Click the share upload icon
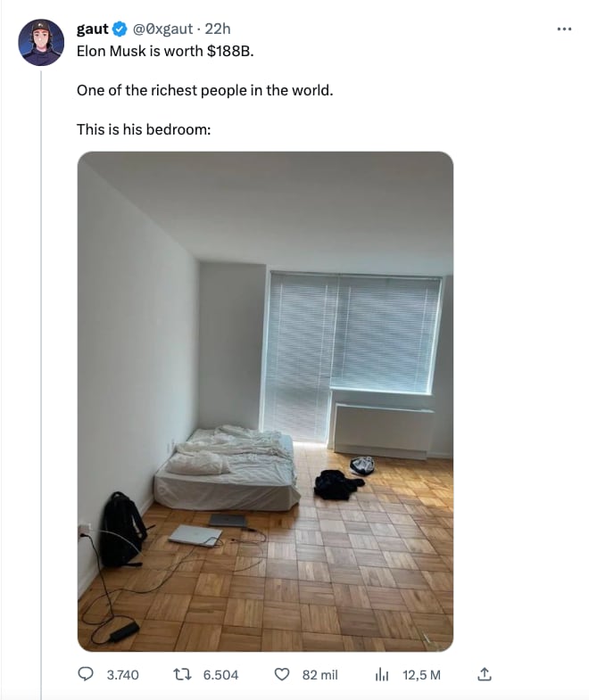The height and width of the screenshot is (700, 589). click(485, 673)
